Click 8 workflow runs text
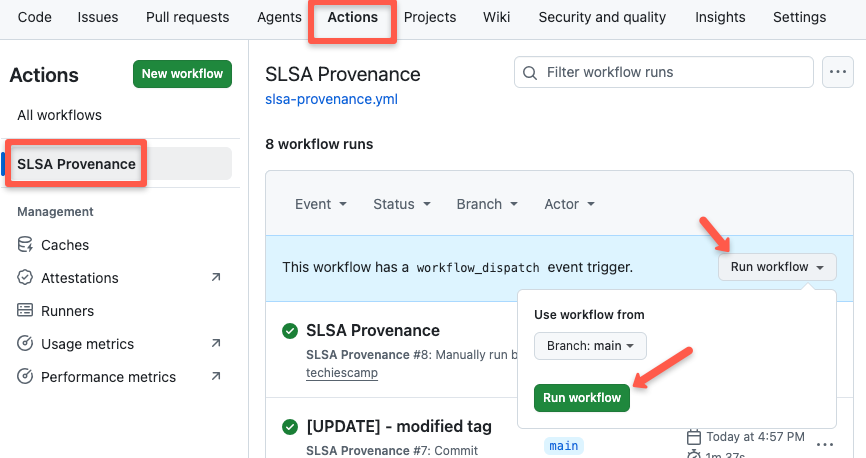 319,144
